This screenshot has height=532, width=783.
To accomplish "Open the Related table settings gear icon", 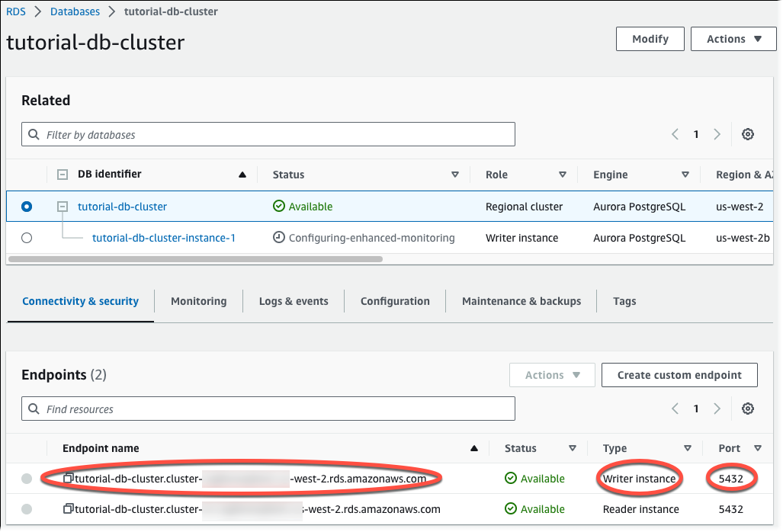I will tap(748, 133).
